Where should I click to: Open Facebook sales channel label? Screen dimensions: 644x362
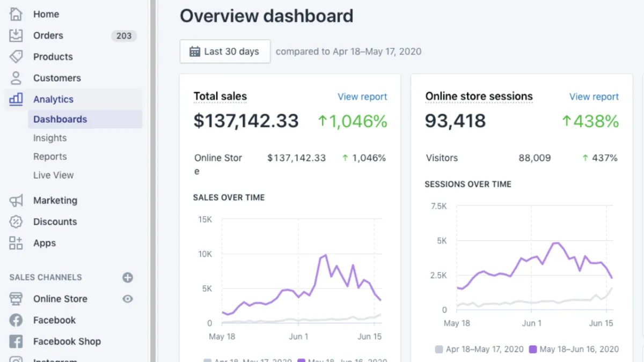tap(55, 320)
